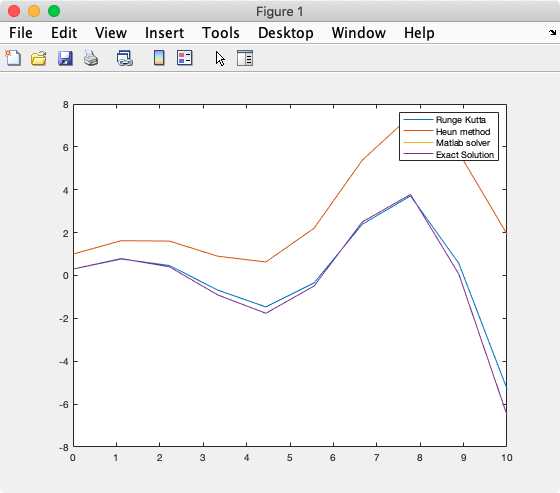
Task: Click the Exact Solution legend entry
Action: click(x=465, y=155)
